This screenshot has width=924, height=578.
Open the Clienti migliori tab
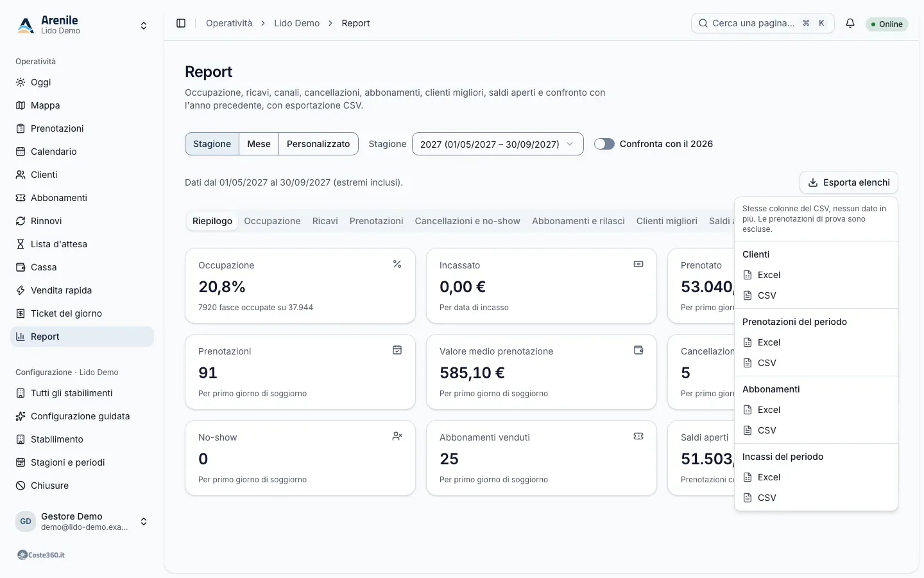(667, 221)
